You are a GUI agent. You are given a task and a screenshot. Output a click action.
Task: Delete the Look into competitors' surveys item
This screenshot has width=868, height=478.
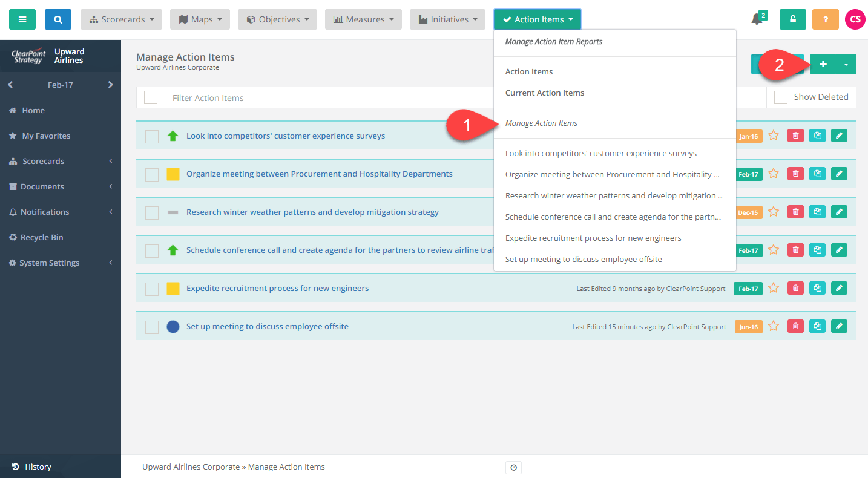tap(796, 136)
